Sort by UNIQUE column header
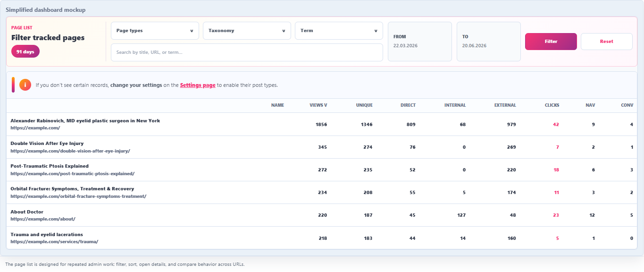The height and width of the screenshot is (272, 644). tap(364, 105)
